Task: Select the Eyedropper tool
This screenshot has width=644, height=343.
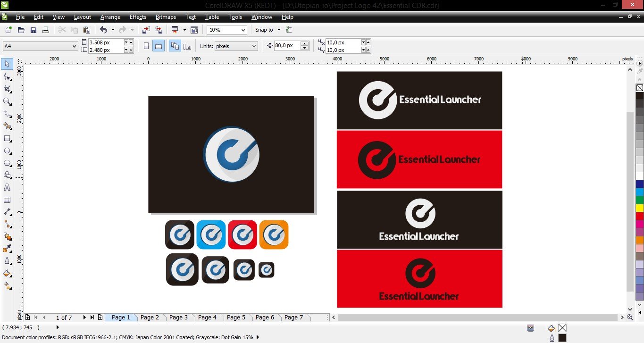Action: click(7, 249)
